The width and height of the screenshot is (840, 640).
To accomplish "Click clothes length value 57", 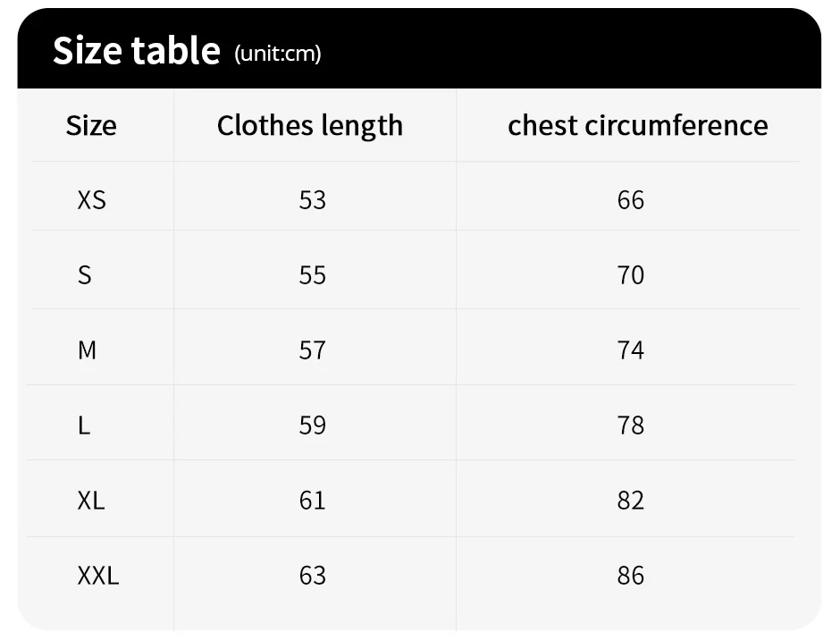I will [x=313, y=350].
